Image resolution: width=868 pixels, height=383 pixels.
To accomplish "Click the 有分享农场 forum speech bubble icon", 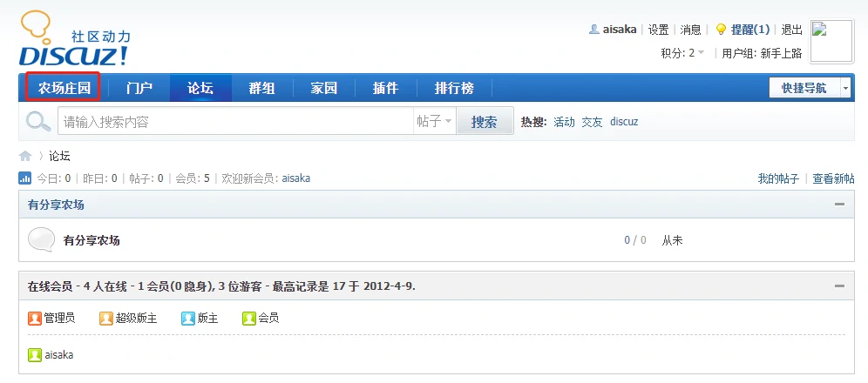I will click(x=42, y=239).
